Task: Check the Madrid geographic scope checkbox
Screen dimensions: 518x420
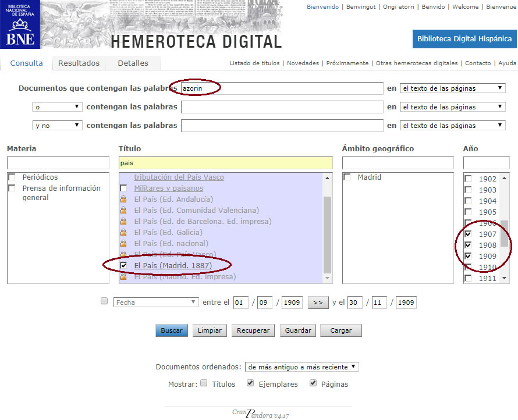Action: pyautogui.click(x=347, y=177)
